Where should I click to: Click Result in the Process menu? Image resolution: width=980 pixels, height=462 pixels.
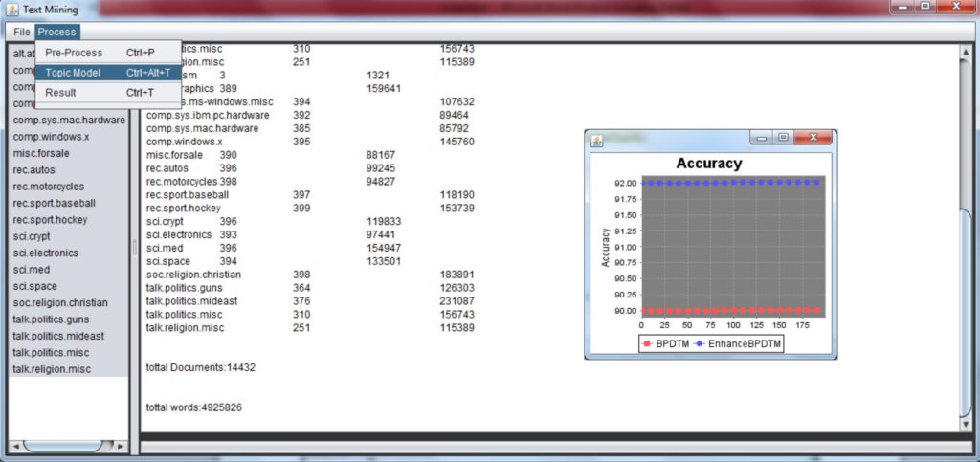pyautogui.click(x=60, y=93)
